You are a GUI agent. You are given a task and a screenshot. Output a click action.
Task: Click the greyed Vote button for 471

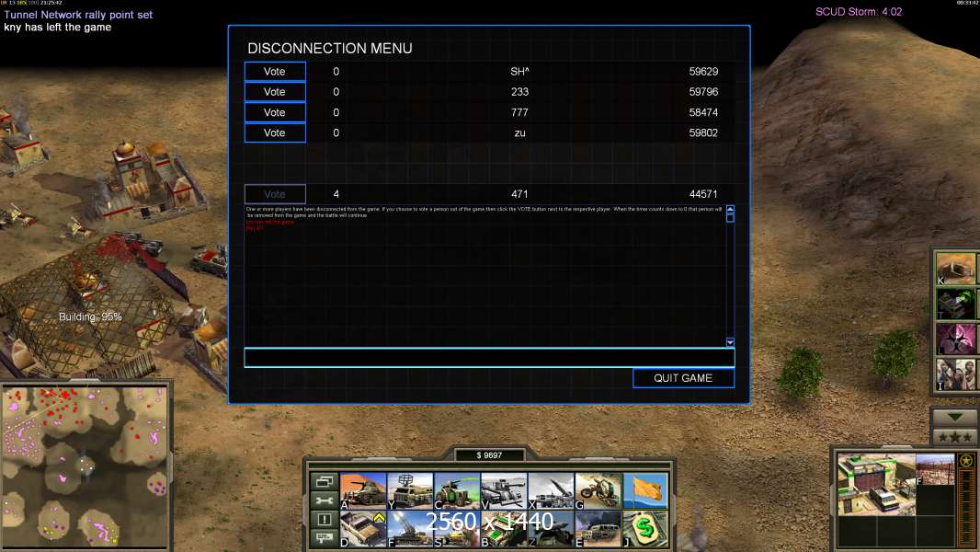tap(275, 194)
